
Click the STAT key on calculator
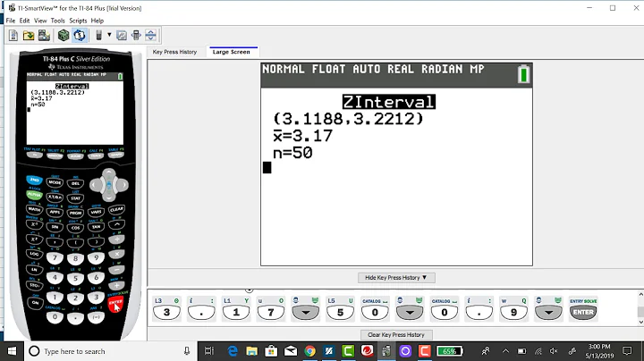[75, 198]
